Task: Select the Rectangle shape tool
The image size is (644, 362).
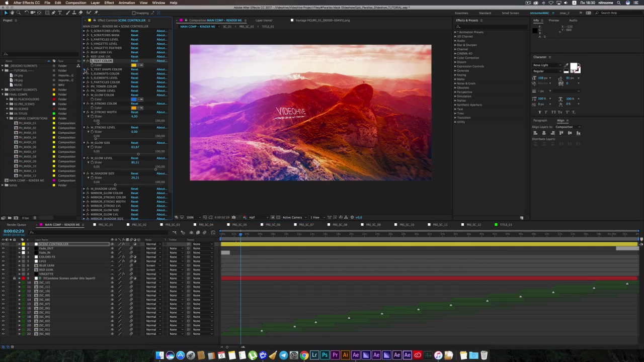Action: 47,13
